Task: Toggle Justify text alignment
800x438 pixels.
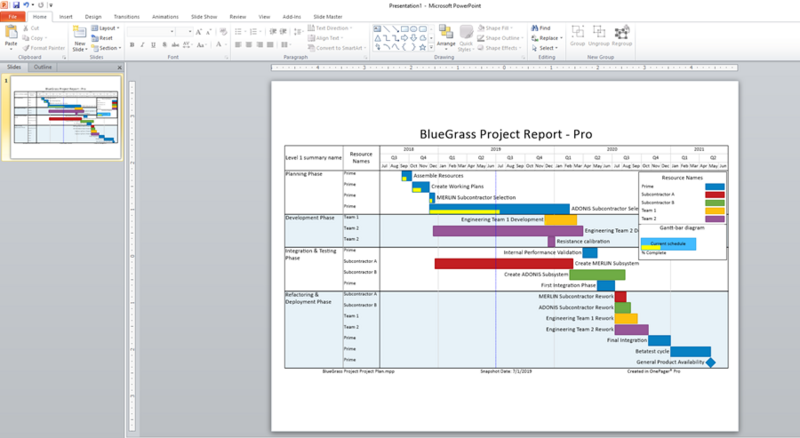Action: pyautogui.click(x=270, y=45)
